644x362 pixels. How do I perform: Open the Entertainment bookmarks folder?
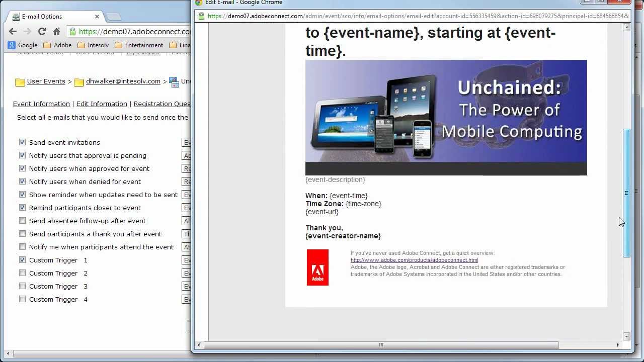[139, 45]
